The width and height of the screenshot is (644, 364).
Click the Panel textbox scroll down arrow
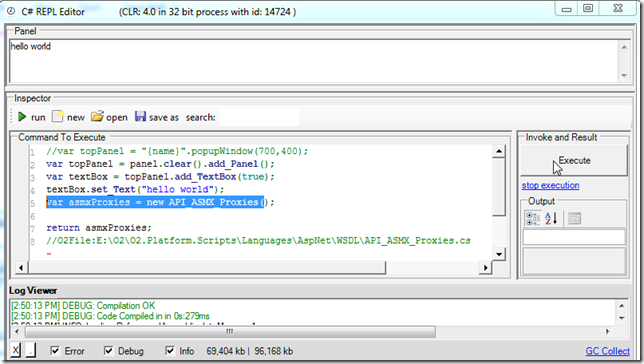pyautogui.click(x=624, y=76)
